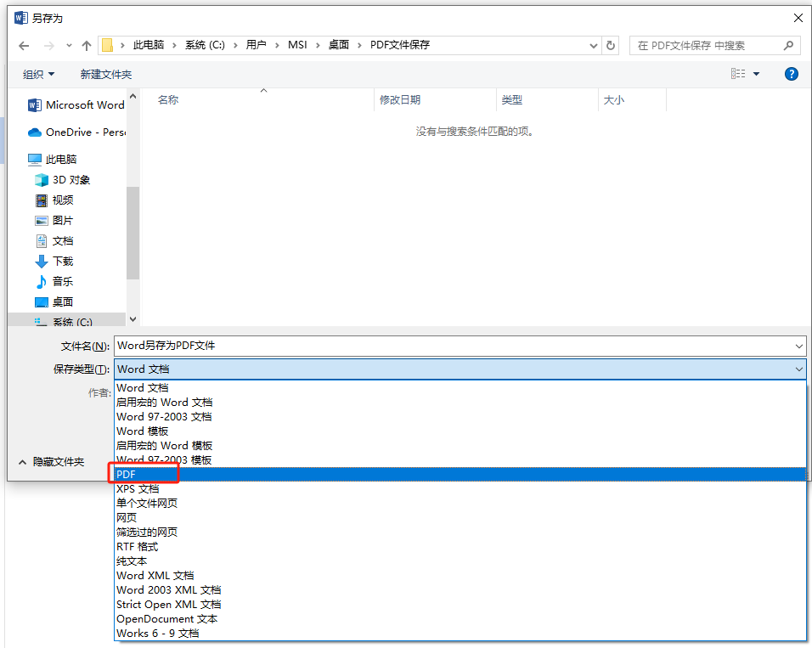The width and height of the screenshot is (812, 648).
Task: Open the view options dropdown arrow
Action: click(x=755, y=74)
